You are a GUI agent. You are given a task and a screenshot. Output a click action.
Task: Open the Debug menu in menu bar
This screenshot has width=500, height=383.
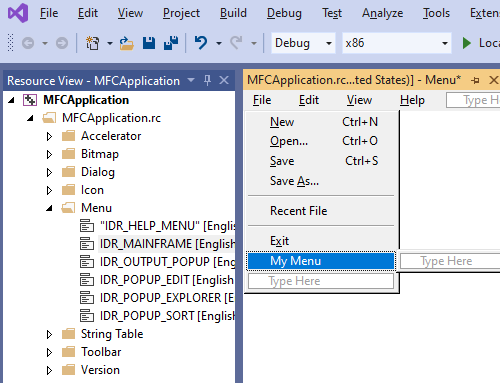(284, 13)
